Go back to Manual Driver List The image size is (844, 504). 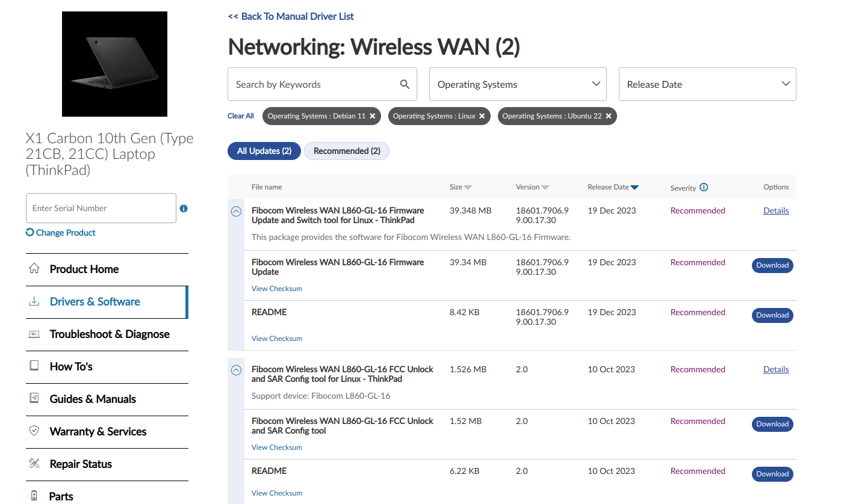coord(291,16)
